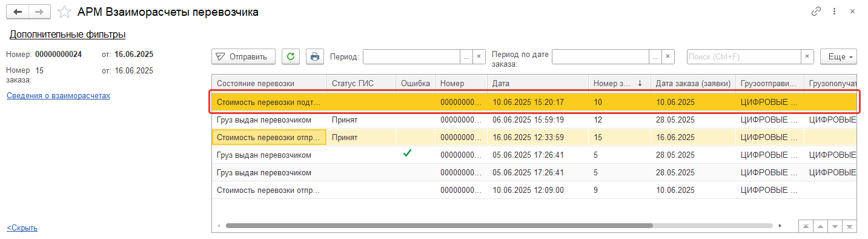
Task: Go back with the left arrow button
Action: coord(18,12)
